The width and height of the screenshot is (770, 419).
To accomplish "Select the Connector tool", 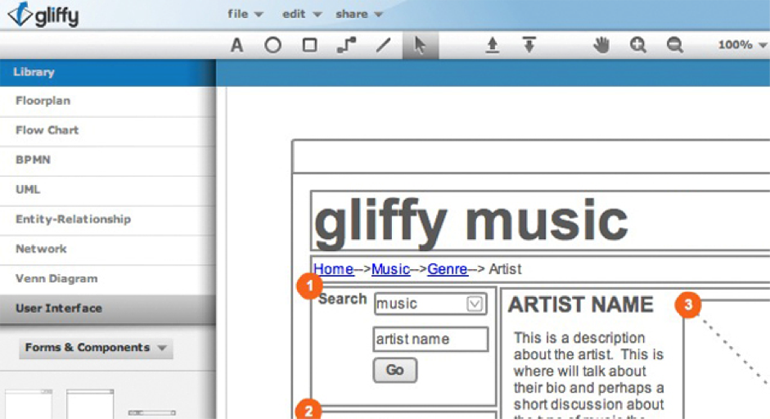I will coord(347,45).
